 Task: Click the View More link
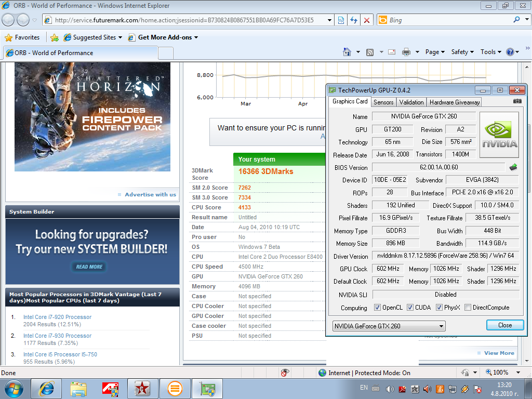[x=499, y=353]
